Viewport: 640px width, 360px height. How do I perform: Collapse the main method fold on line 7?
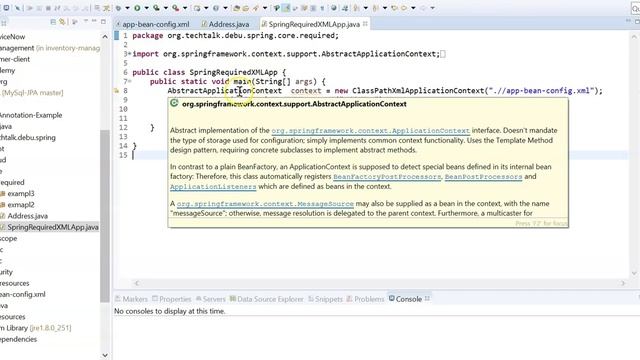pos(130,81)
